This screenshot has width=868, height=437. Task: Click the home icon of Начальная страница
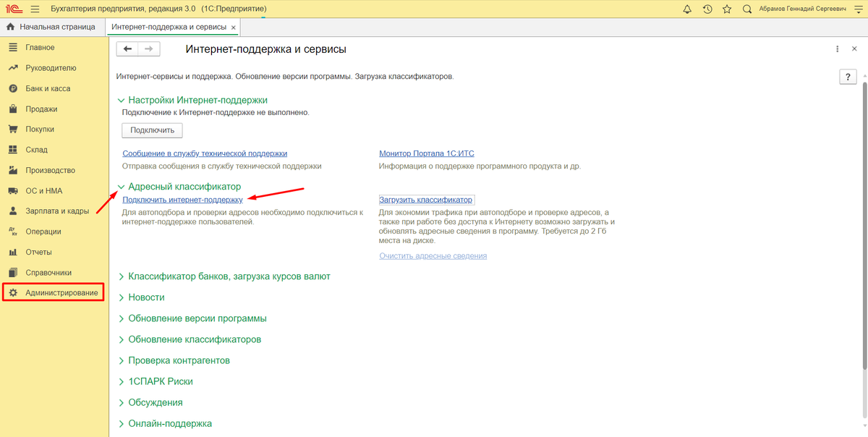pyautogui.click(x=10, y=27)
